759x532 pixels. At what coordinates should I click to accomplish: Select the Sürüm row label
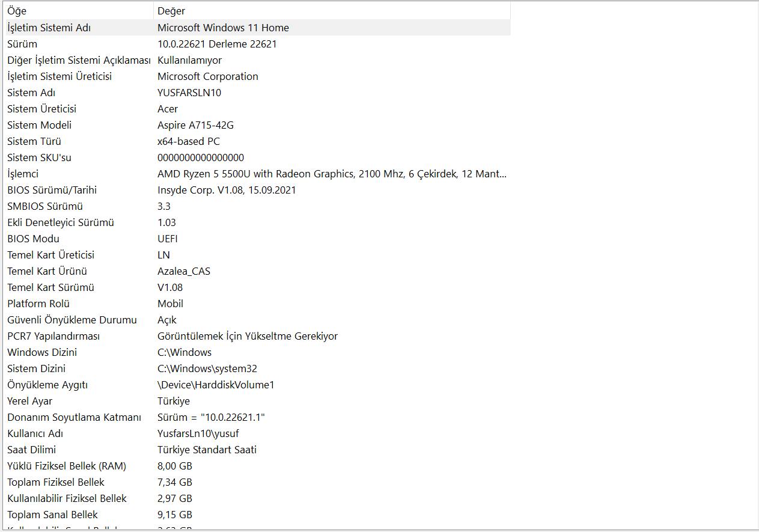22,44
